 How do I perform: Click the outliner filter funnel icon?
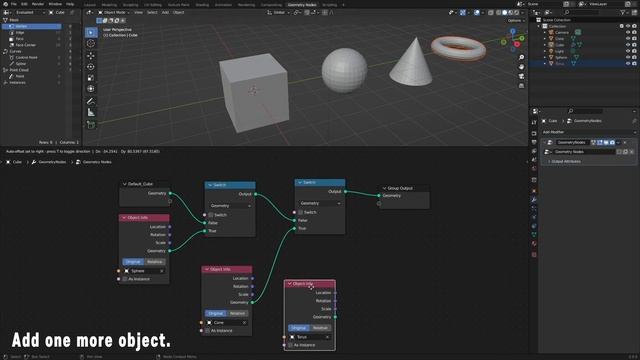click(x=622, y=13)
